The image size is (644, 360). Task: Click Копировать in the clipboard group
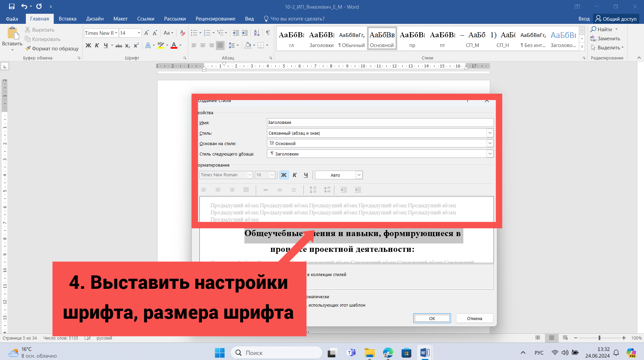click(43, 39)
